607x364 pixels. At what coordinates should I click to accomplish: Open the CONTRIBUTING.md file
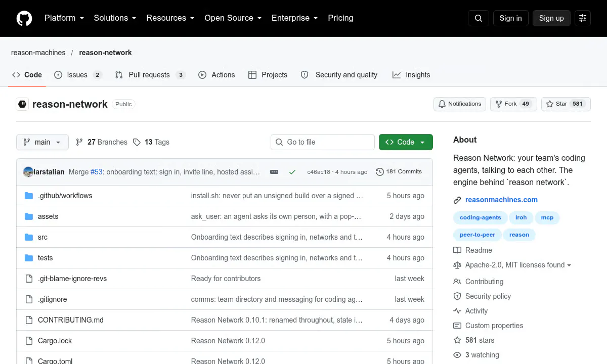[71, 320]
